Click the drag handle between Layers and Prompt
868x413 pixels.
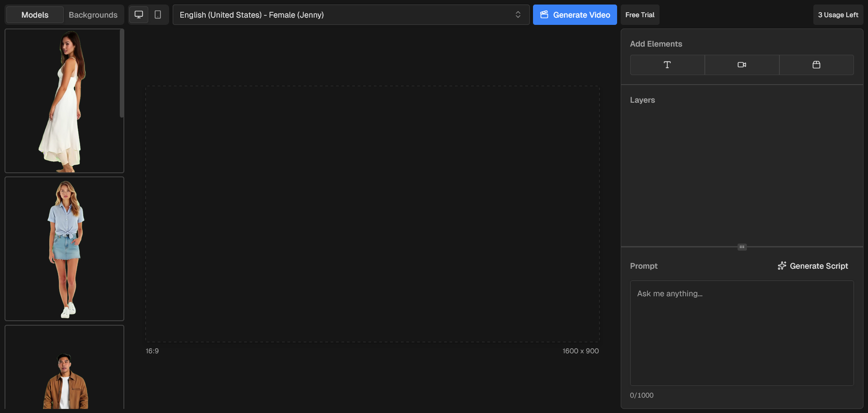(x=742, y=247)
